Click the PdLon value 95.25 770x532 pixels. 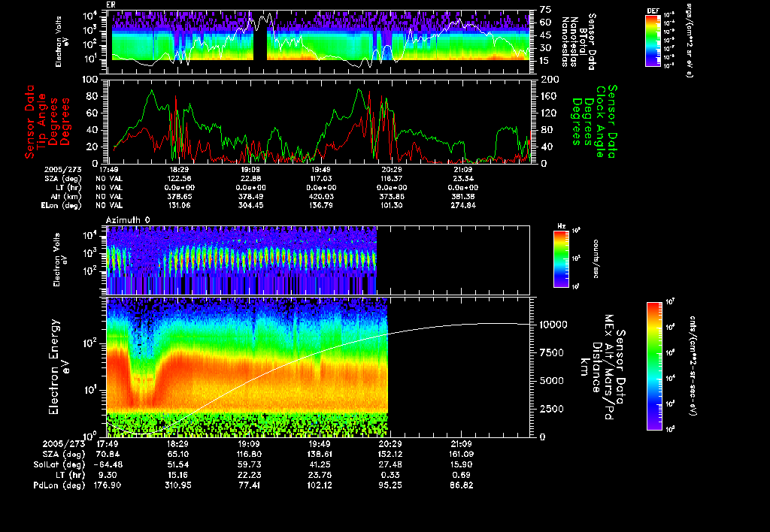[390, 485]
